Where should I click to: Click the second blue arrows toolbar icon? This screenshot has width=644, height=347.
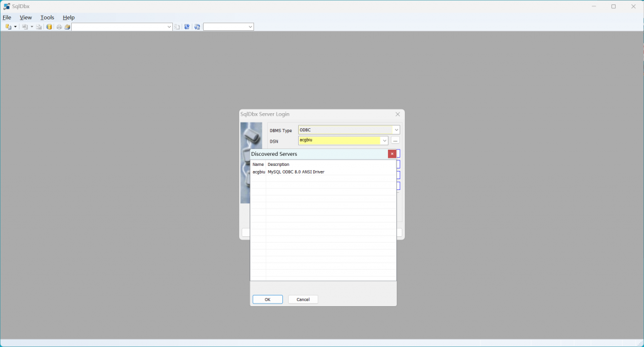pos(197,26)
